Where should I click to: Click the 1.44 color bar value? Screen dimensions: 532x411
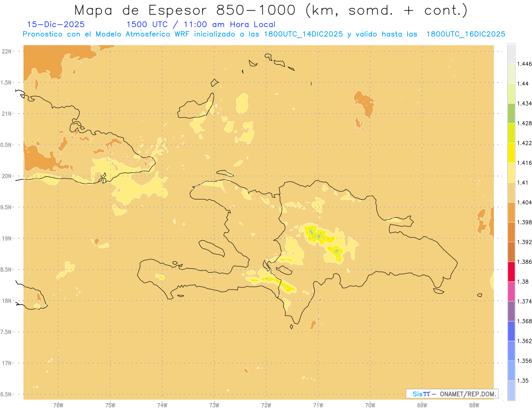pyautogui.click(x=524, y=84)
